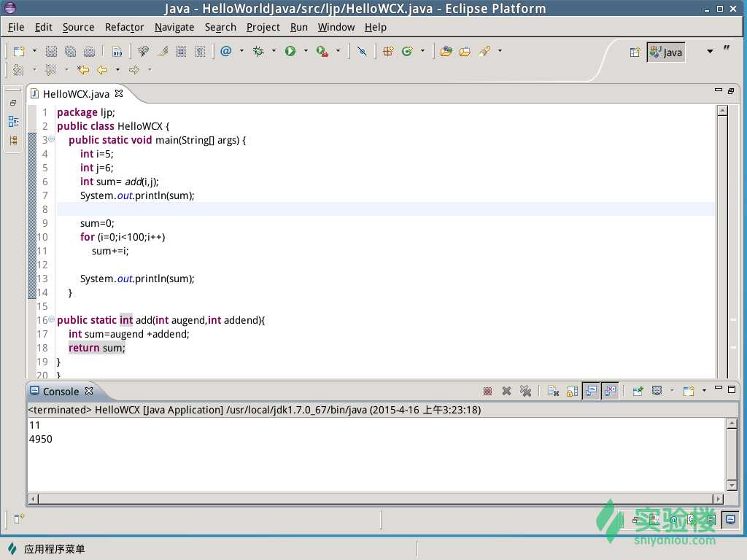Select the HelloWCX.java editor tab
Screen dimensions: 747x560
point(76,94)
